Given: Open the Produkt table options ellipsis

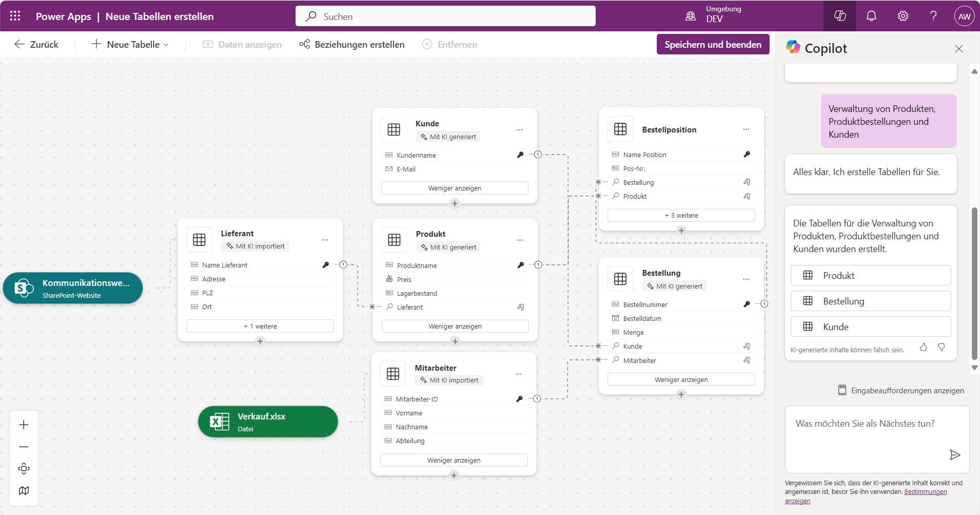Looking at the screenshot, I should [520, 240].
